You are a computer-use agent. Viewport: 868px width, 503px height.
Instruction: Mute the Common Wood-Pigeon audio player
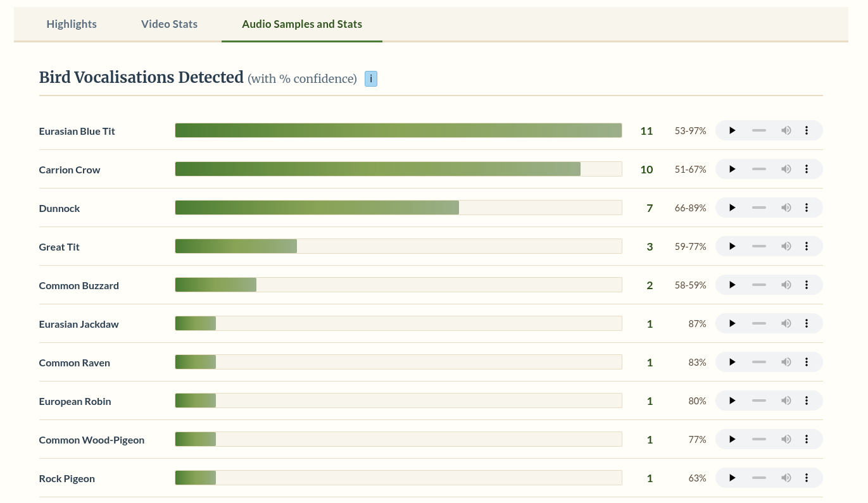786,439
